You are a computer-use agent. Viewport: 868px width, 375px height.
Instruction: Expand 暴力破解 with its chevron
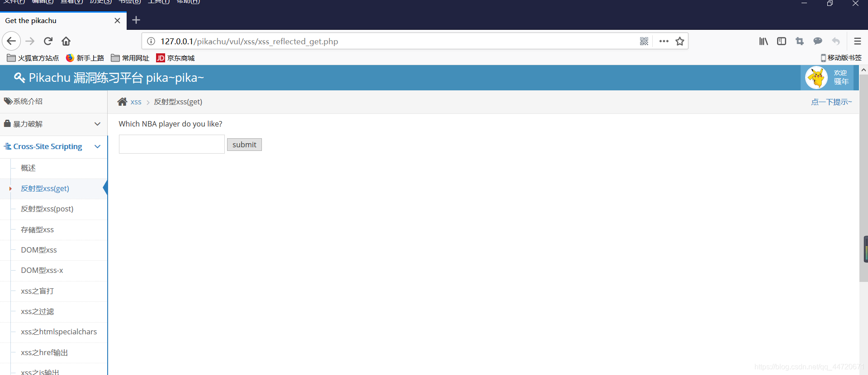(97, 124)
